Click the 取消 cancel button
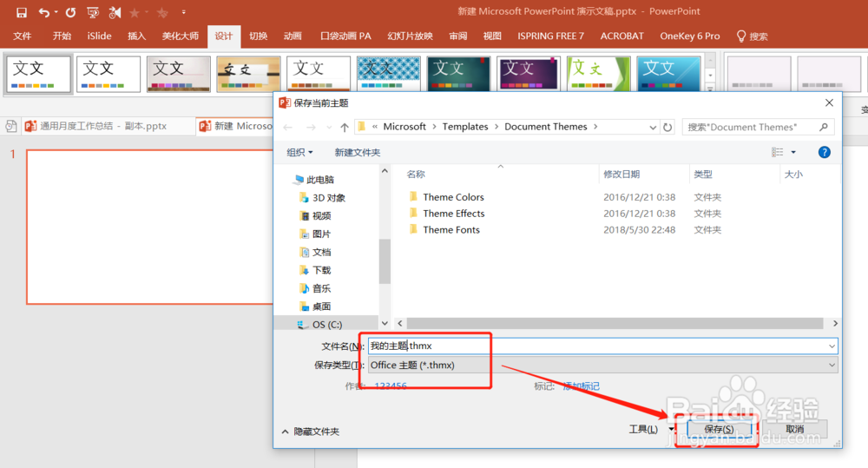Image resolution: width=868 pixels, height=468 pixels. (794, 429)
